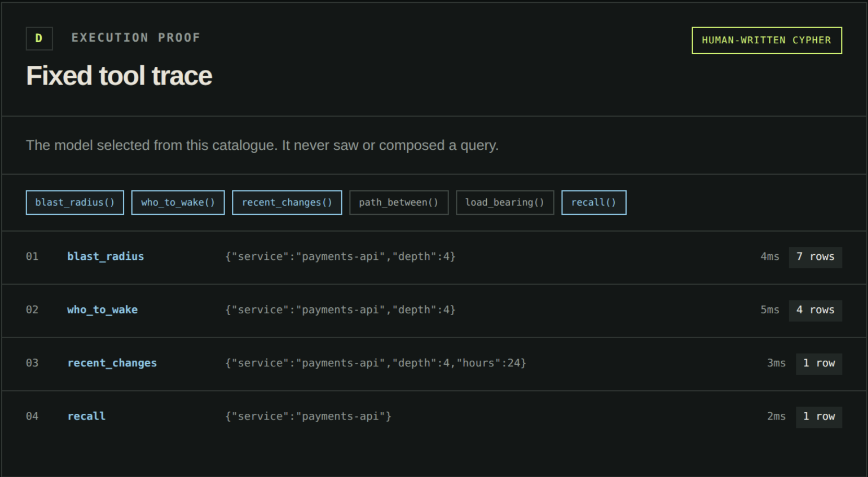Click the 4ms timing value

[x=770, y=256]
